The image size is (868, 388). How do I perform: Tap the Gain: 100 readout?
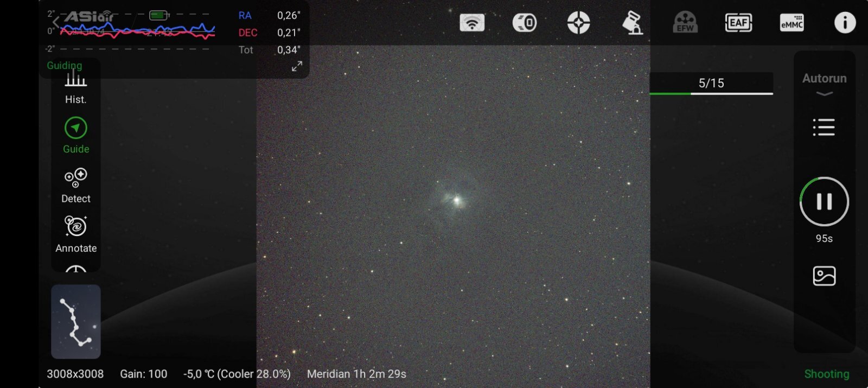point(144,374)
